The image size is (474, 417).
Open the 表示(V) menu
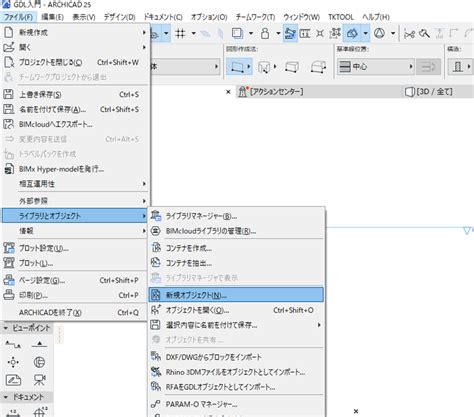pyautogui.click(x=84, y=17)
